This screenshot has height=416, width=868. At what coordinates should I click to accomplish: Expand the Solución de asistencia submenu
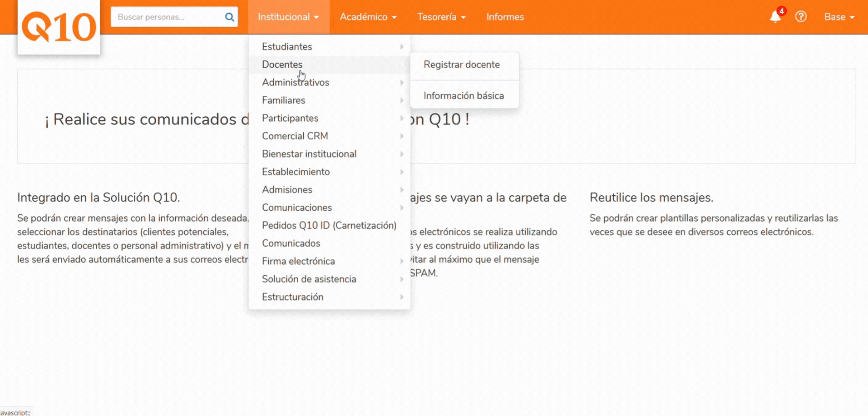tap(330, 279)
